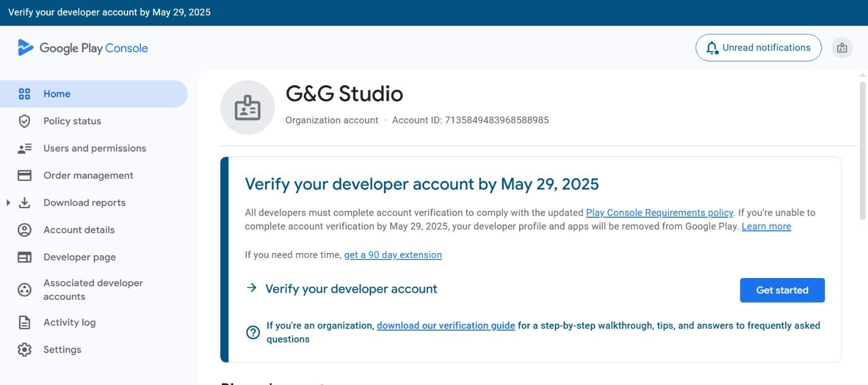This screenshot has width=868, height=385.
Task: Click the arrow beside Verify your developer account
Action: coord(252,288)
